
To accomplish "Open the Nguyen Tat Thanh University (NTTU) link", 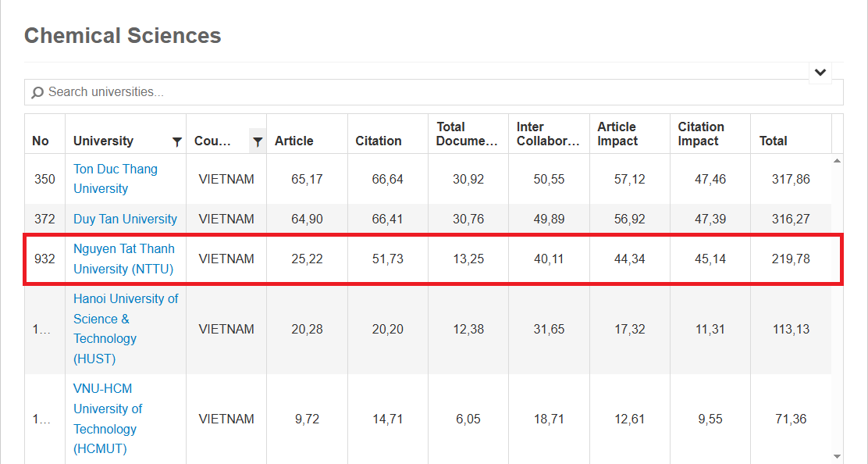I will tap(124, 259).
